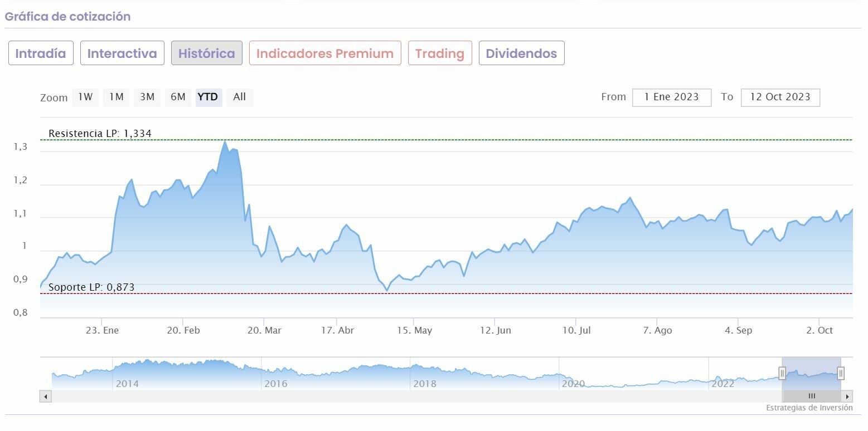The height and width of the screenshot is (431, 868).
Task: Open the Intradía chart tab
Action: (x=41, y=53)
